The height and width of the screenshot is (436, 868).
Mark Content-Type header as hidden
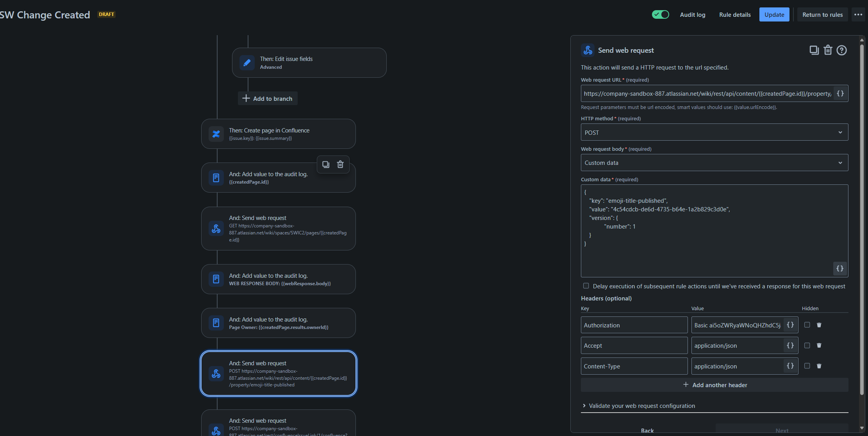[x=807, y=366]
